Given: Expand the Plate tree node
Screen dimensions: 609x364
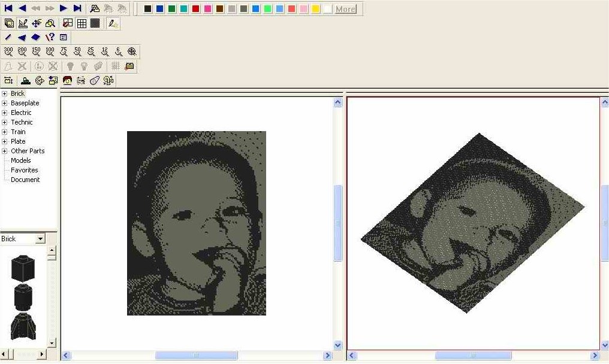Looking at the screenshot, I should 4,142.
